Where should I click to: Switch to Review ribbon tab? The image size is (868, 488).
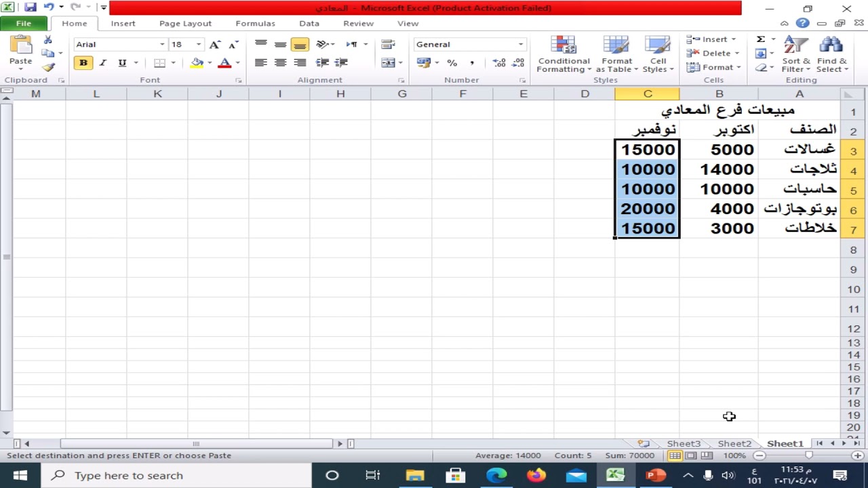[358, 23]
